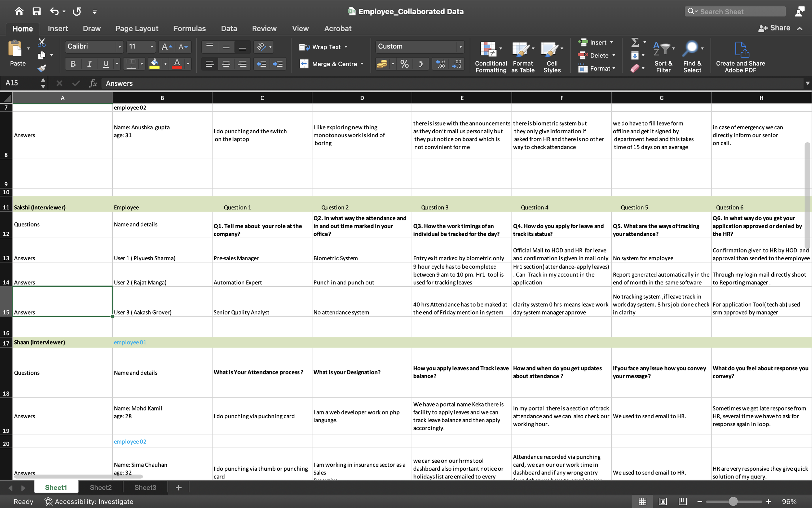Click the Format Painter brush icon
The image size is (812, 508).
pyautogui.click(x=42, y=68)
